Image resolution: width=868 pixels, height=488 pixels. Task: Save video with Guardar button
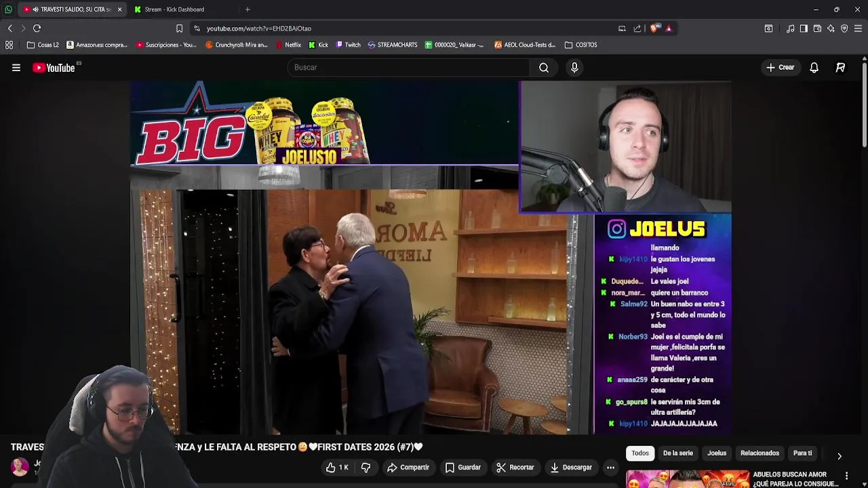point(463,467)
